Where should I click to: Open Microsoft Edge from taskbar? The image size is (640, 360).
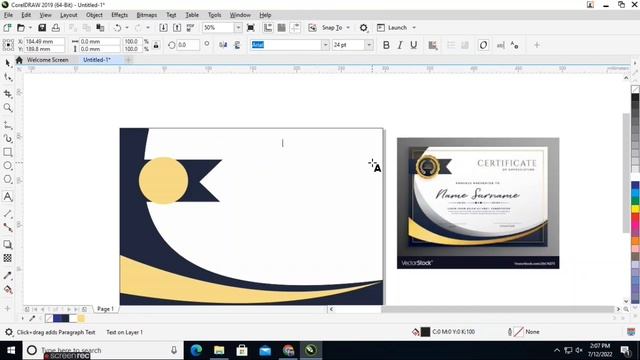coord(197,350)
